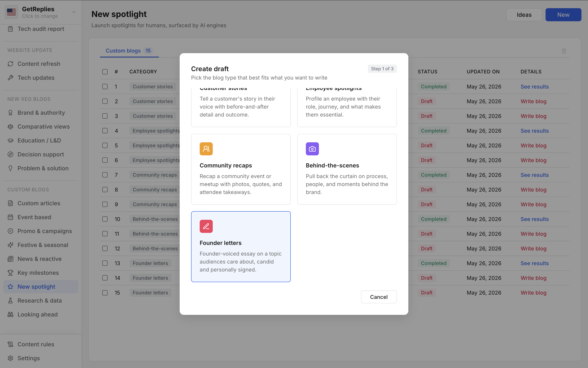Click the purple Behind-the-scenes camera icon

(x=312, y=149)
